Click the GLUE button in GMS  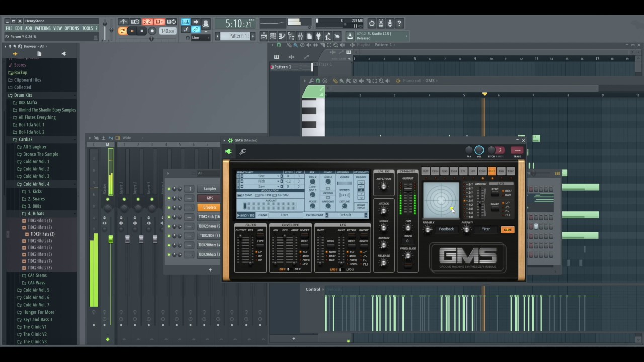click(x=507, y=230)
